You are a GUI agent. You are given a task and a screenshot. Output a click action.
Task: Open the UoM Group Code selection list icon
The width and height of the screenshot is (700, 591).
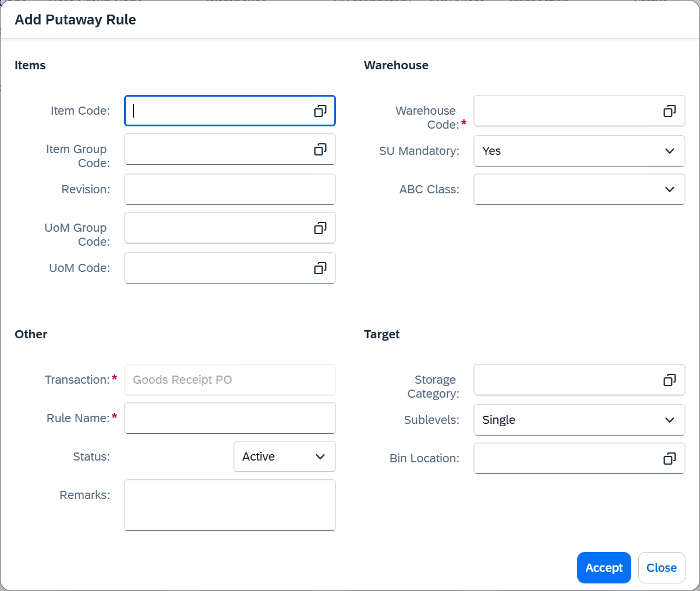click(x=320, y=228)
